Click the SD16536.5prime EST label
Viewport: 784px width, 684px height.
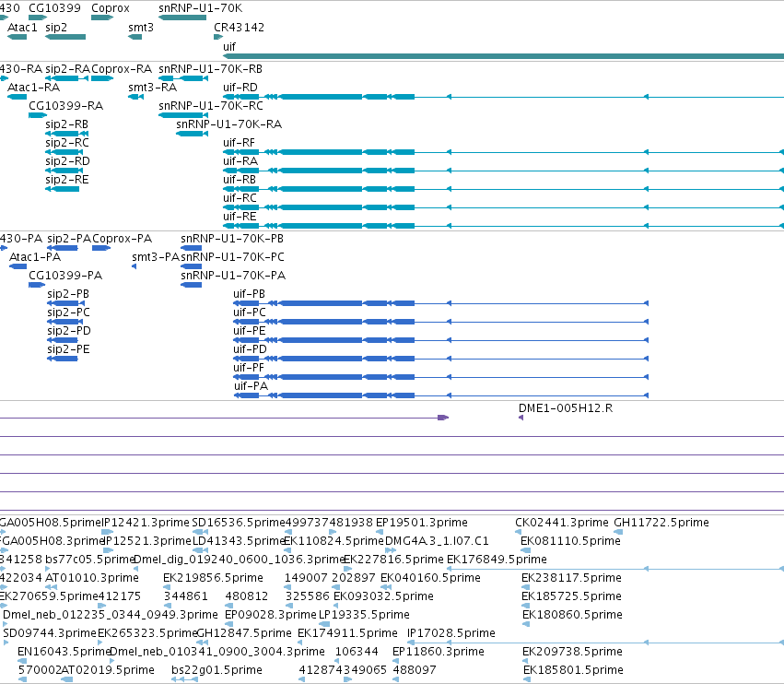[238, 523]
